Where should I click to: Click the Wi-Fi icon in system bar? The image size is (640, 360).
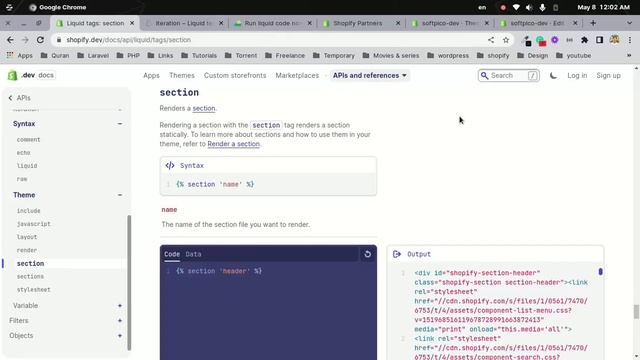point(516,7)
